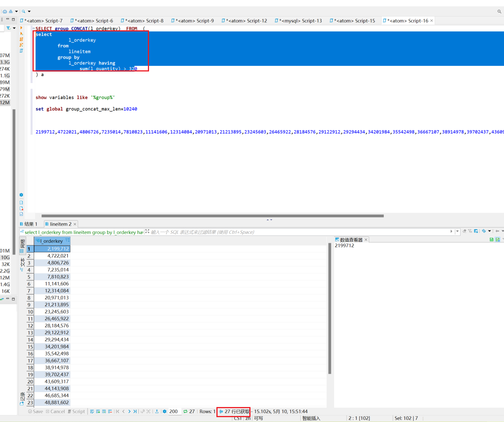Click the Save button in results toolbar
504x422 pixels.
pyautogui.click(x=36, y=412)
